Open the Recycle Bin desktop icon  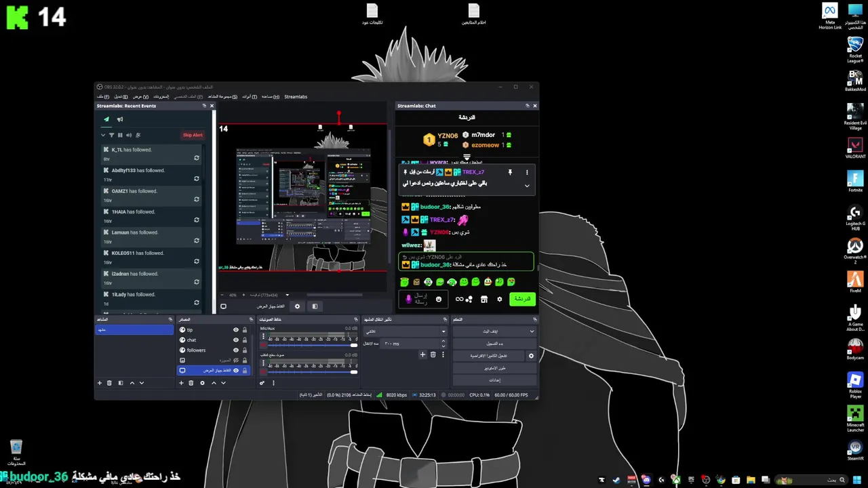click(16, 453)
